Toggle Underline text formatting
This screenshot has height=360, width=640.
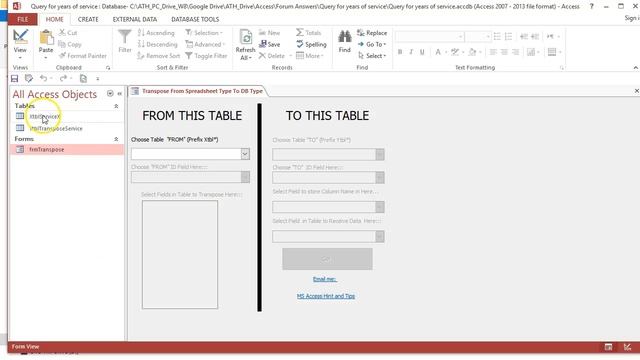[x=422, y=52]
